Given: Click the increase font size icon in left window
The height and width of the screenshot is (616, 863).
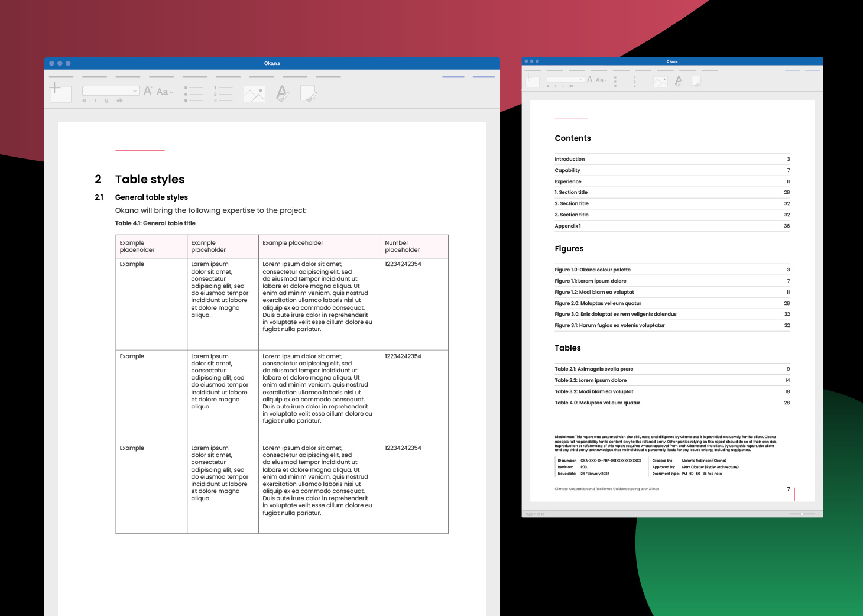Looking at the screenshot, I should pyautogui.click(x=148, y=91).
